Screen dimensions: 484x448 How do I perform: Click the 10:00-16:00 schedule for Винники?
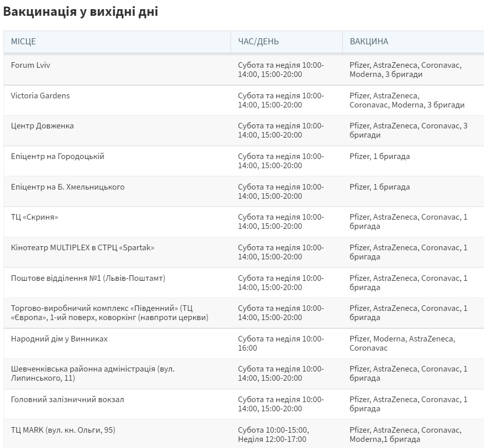281,344
